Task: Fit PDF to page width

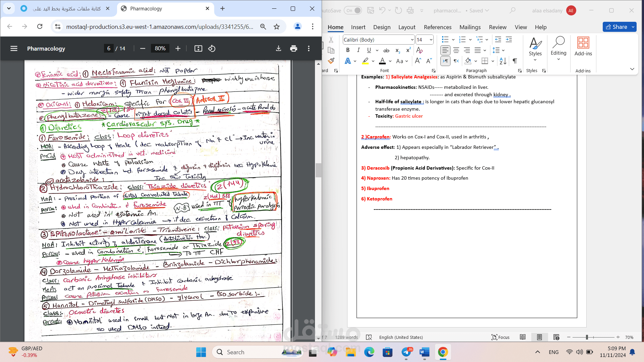Action: 198,49
